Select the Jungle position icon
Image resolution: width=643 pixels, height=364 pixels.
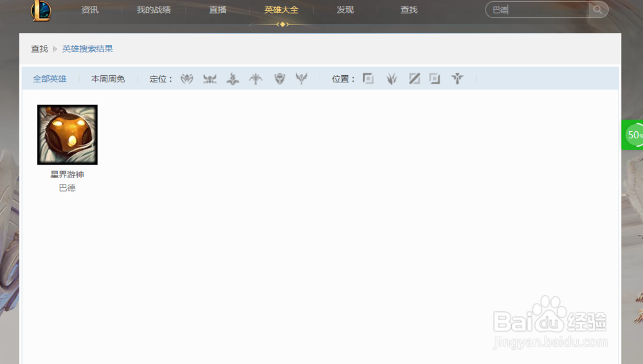pos(392,78)
